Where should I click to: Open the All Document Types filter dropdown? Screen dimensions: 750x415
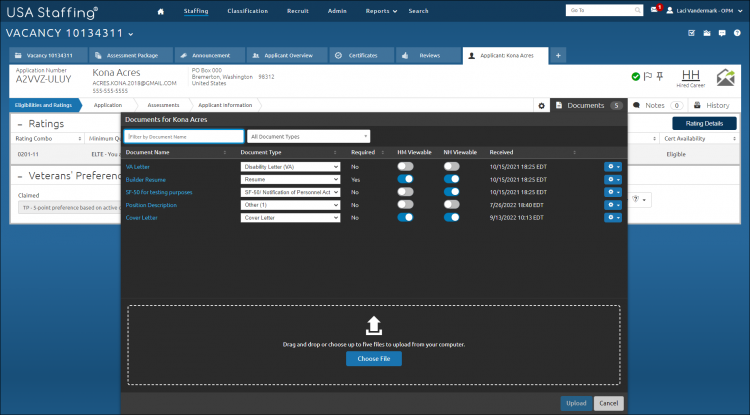tap(309, 136)
